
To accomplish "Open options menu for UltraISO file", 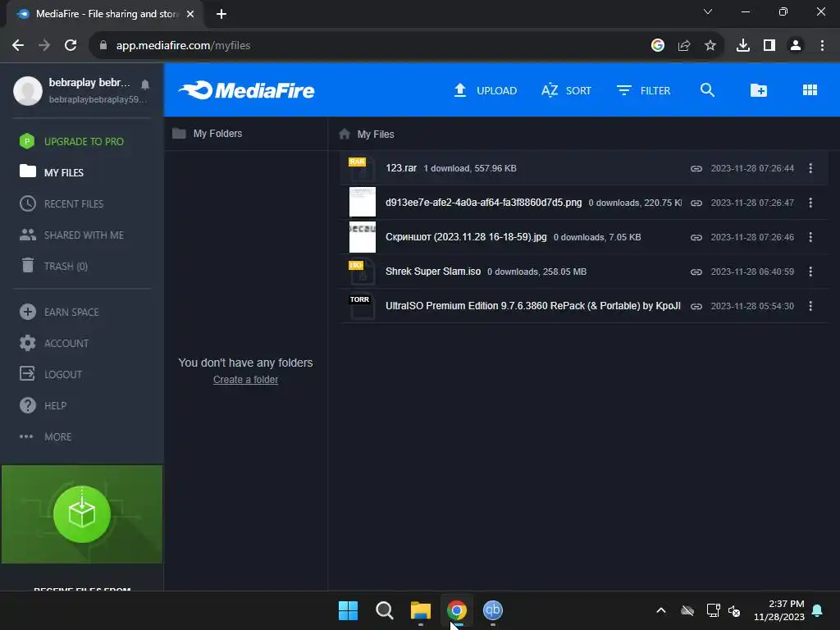I will point(810,306).
